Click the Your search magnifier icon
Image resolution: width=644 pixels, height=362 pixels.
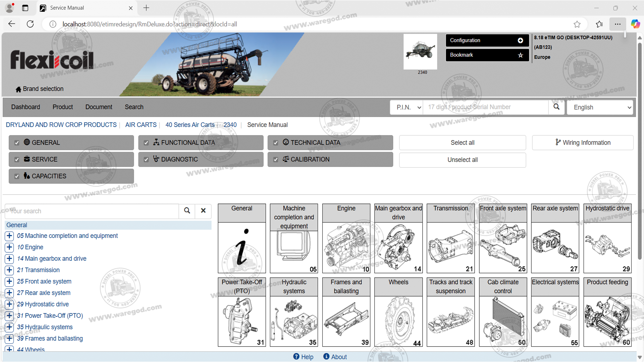pyautogui.click(x=187, y=211)
